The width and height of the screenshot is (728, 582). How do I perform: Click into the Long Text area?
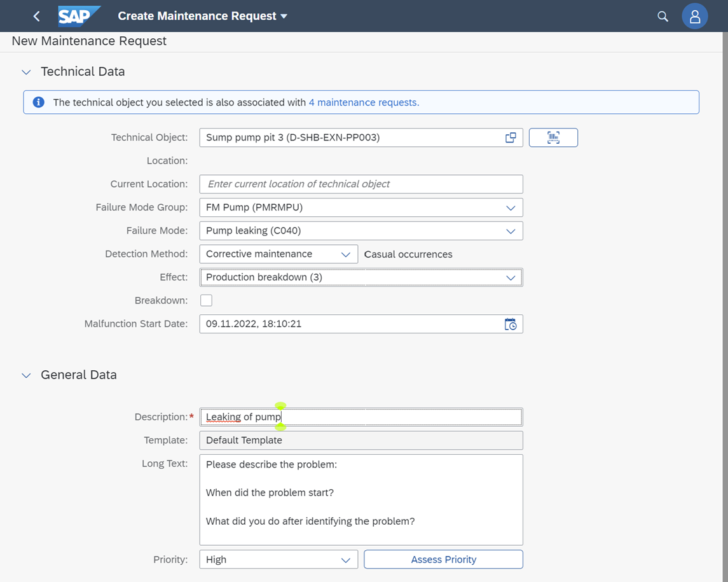(x=361, y=500)
